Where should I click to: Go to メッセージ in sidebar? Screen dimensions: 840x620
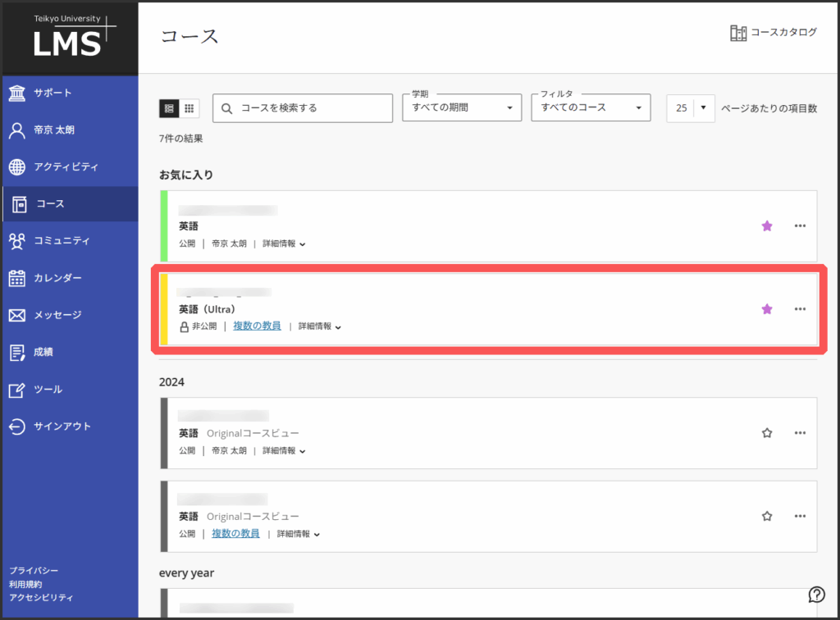57,315
